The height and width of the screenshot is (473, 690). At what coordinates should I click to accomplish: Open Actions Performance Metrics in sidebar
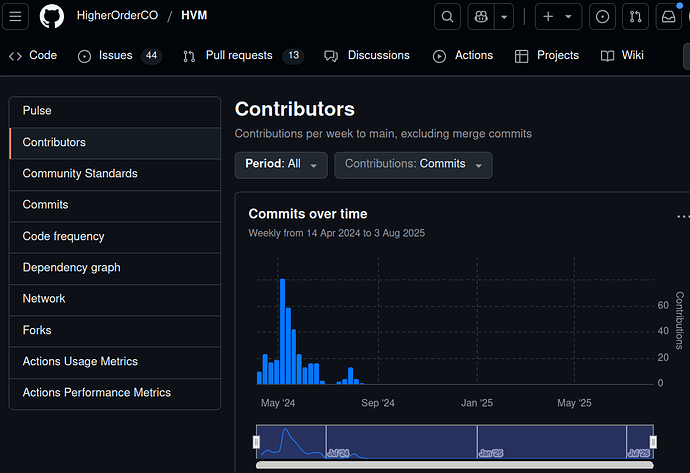(115, 393)
